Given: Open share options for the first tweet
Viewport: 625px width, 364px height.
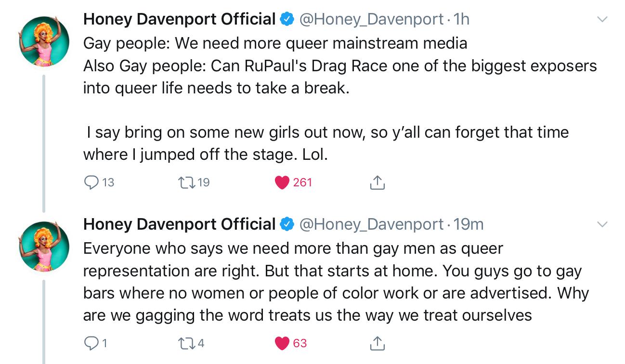Looking at the screenshot, I should 377,182.
